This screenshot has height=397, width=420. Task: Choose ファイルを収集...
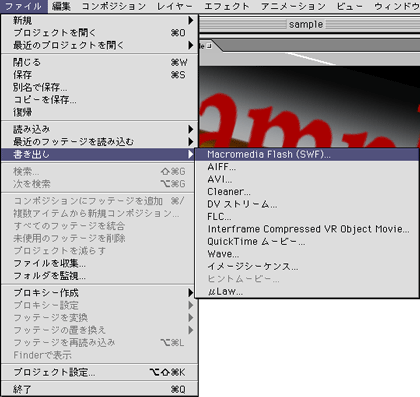99,264
